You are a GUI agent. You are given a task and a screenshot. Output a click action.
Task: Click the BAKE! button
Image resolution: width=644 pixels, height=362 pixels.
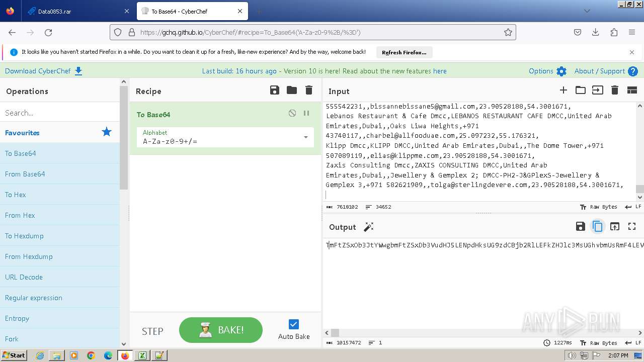coord(221,330)
